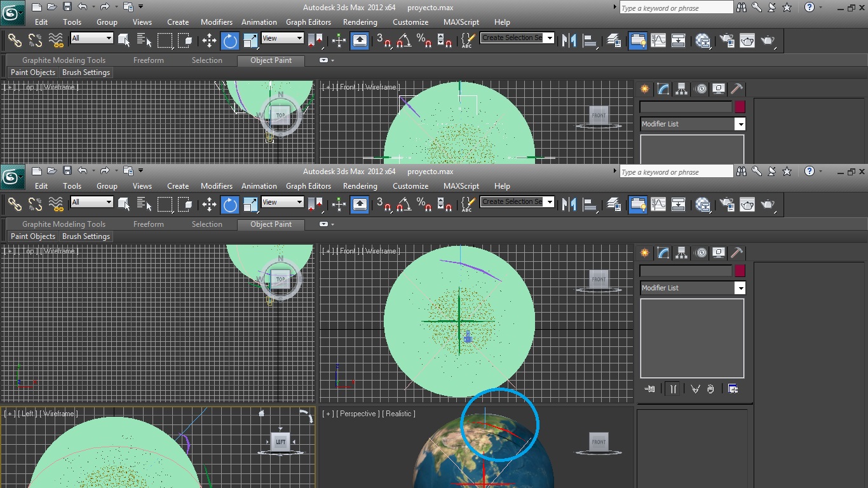
Task: Open Utilities hammer tab in lower window
Action: coord(737,253)
